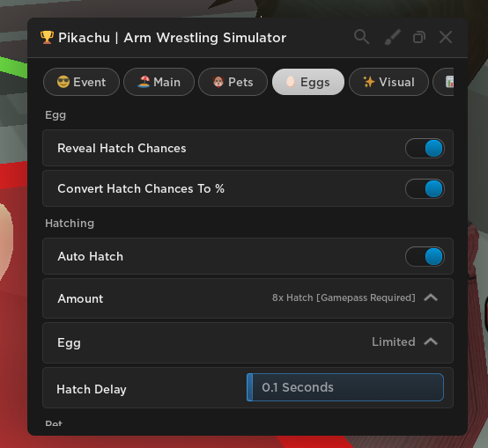Select the Limited egg value text
The image size is (488, 448).
(x=394, y=342)
